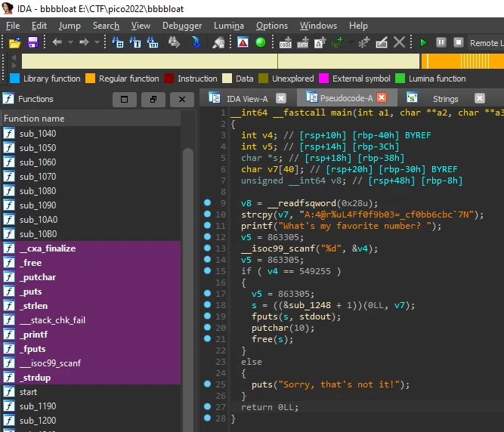Image resolution: width=504 pixels, height=432 pixels.
Task: Click the Open file folder icon
Action: pyautogui.click(x=15, y=42)
